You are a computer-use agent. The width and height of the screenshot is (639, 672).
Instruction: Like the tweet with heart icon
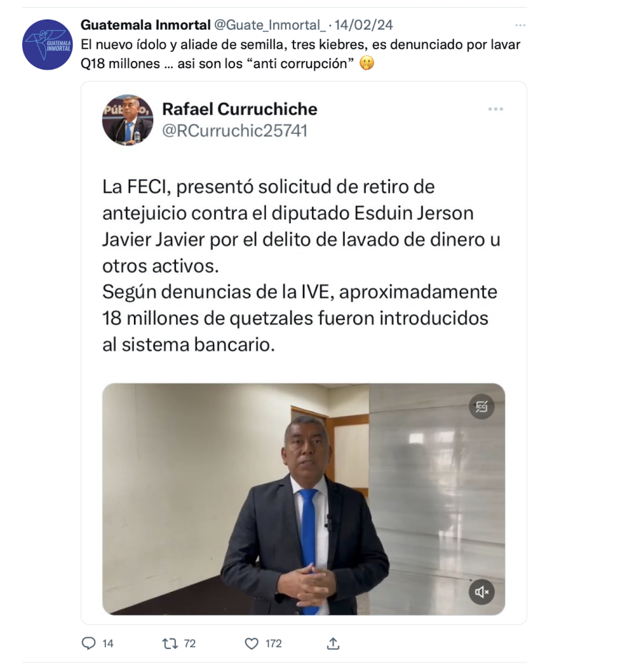(252, 643)
